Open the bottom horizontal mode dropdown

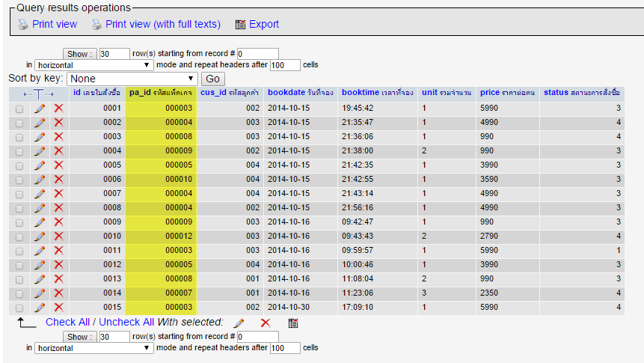[94, 348]
